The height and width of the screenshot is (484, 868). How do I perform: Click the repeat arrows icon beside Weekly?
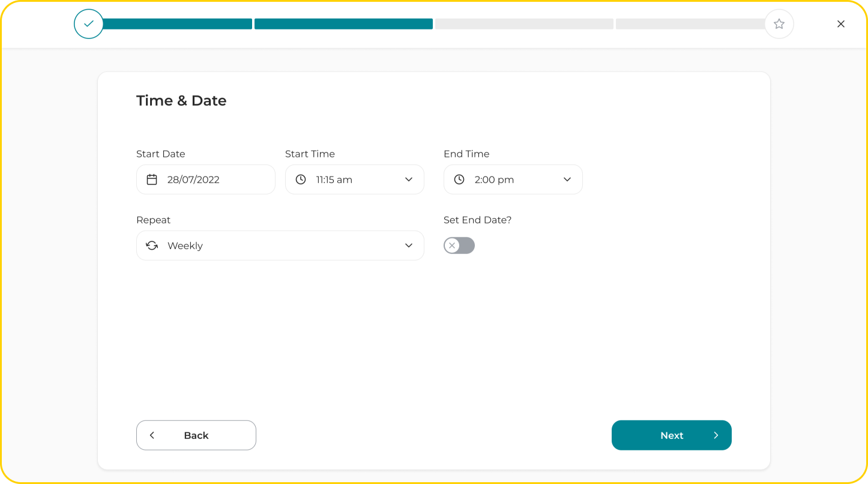[152, 246]
